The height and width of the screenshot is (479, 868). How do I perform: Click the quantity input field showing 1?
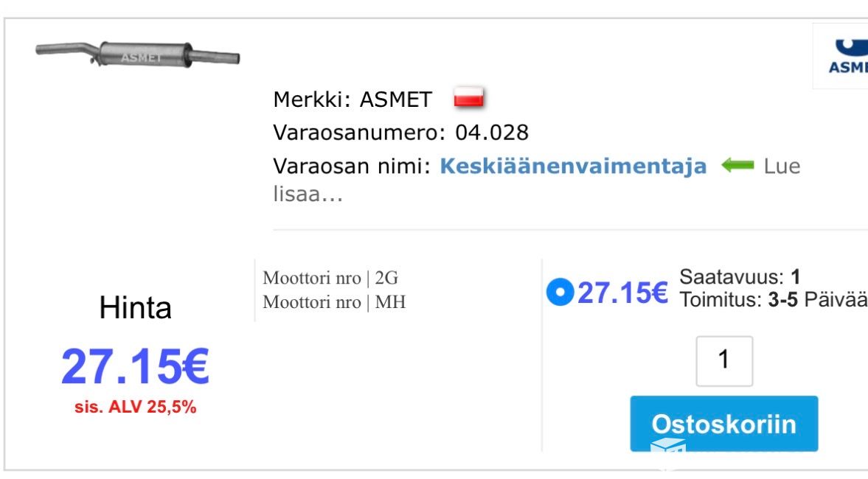[x=724, y=361]
